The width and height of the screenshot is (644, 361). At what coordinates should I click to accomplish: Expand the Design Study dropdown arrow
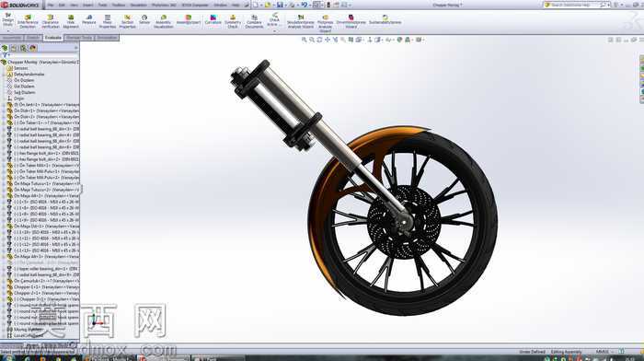[x=7, y=30]
